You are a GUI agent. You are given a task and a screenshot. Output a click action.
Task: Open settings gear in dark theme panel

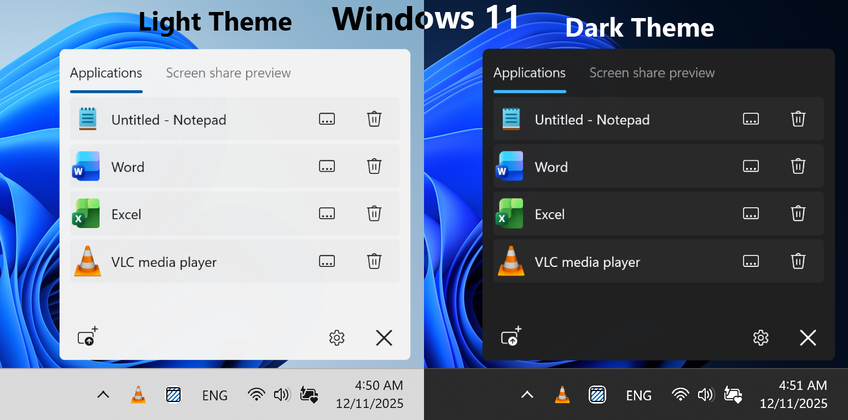pos(761,338)
